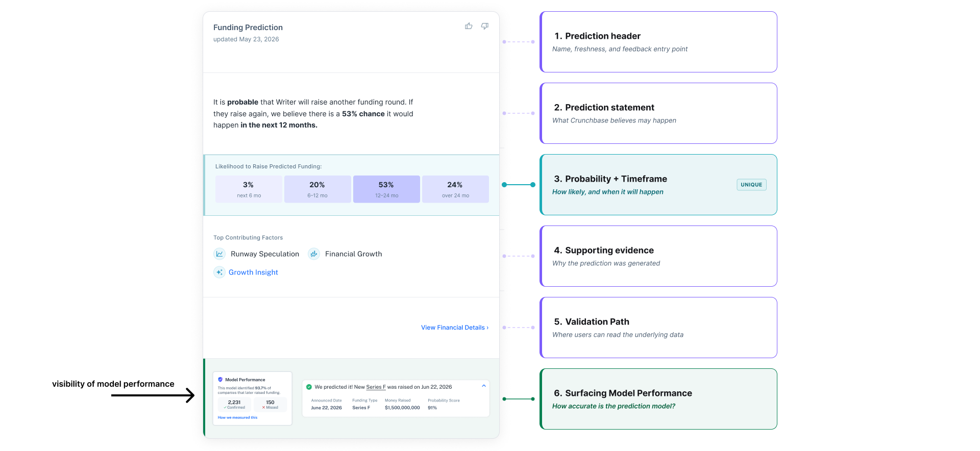Click the underlined Series F link

376,387
